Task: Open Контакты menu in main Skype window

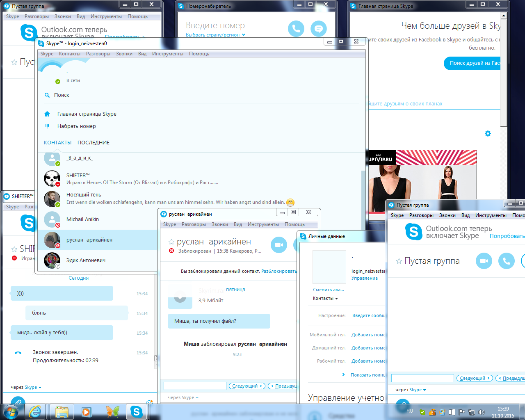Action: click(70, 54)
